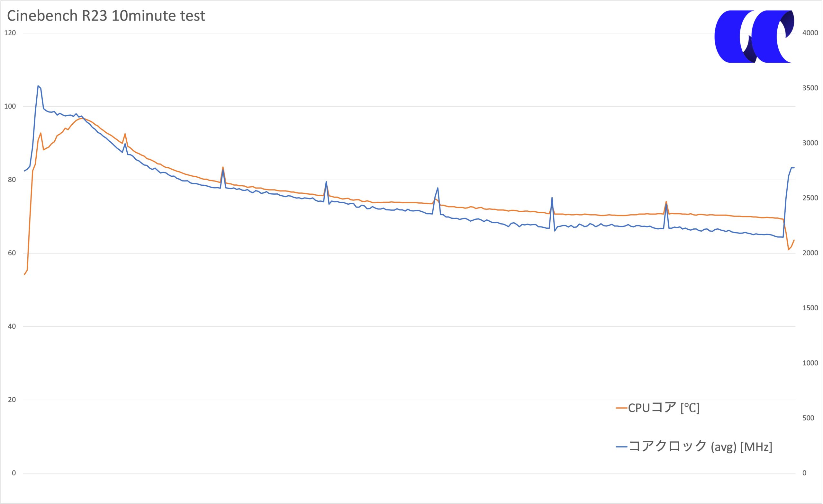
Task: Click blue legend line beside コアクロック
Action: click(621, 447)
